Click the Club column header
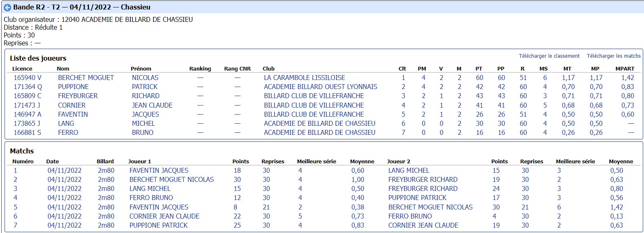The height and width of the screenshot is (233, 644). [269, 68]
